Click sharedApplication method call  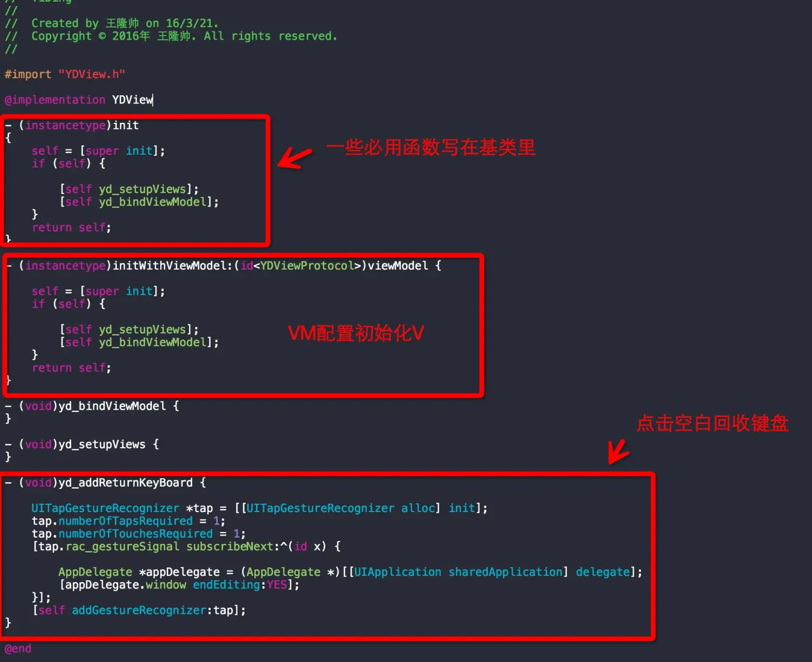pyautogui.click(x=506, y=572)
